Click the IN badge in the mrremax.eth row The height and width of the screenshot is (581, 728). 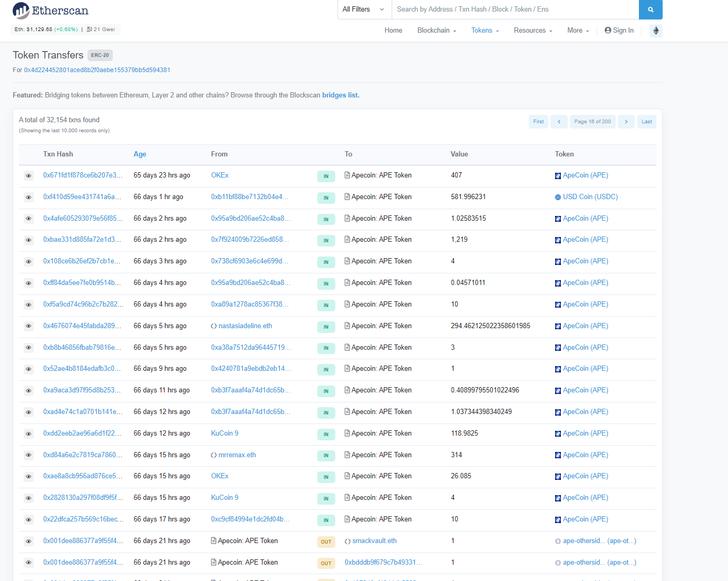pyautogui.click(x=326, y=456)
